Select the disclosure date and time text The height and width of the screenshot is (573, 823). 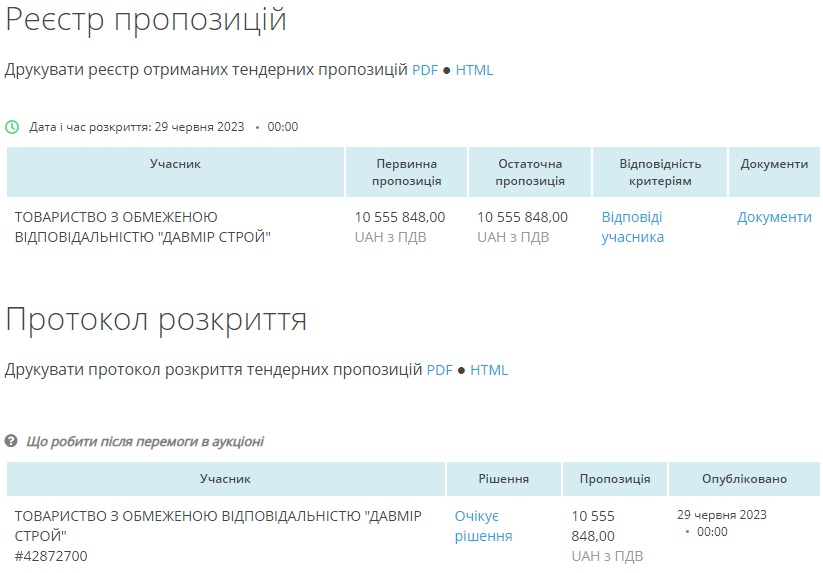[x=164, y=127]
